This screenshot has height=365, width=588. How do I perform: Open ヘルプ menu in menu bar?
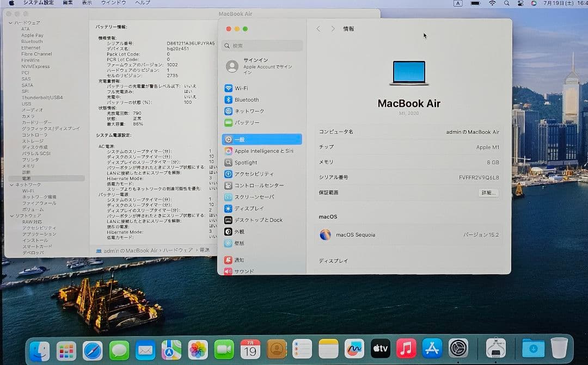pyautogui.click(x=143, y=3)
